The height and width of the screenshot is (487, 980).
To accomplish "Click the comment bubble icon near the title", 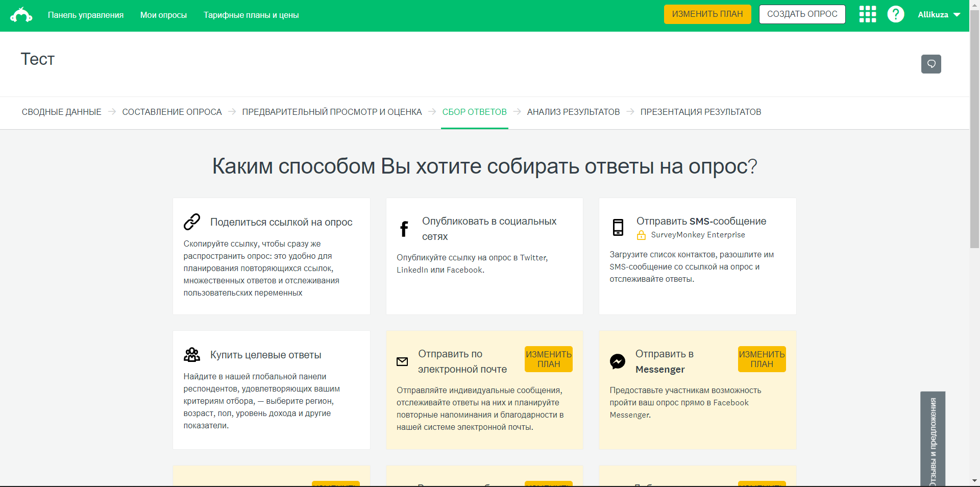I will pyautogui.click(x=931, y=64).
